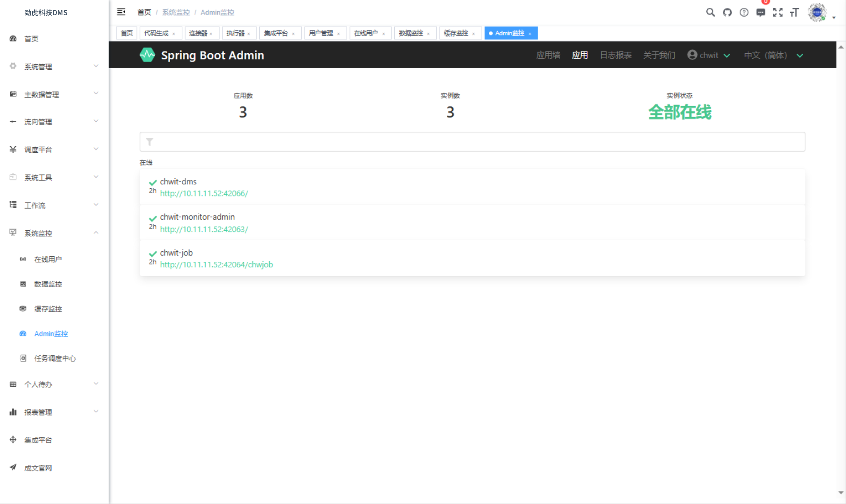Click the help question mark icon
Viewport: 846px width, 504px height.
pos(744,12)
